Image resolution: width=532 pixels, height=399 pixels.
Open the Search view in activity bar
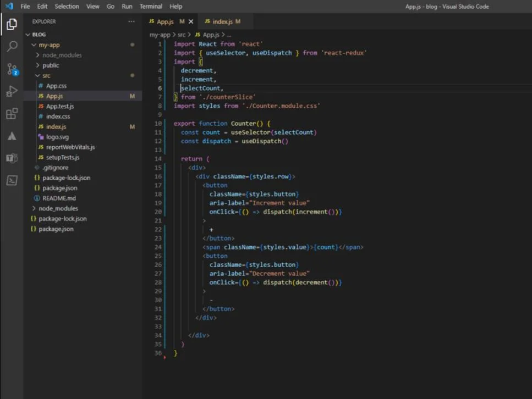[x=12, y=47]
